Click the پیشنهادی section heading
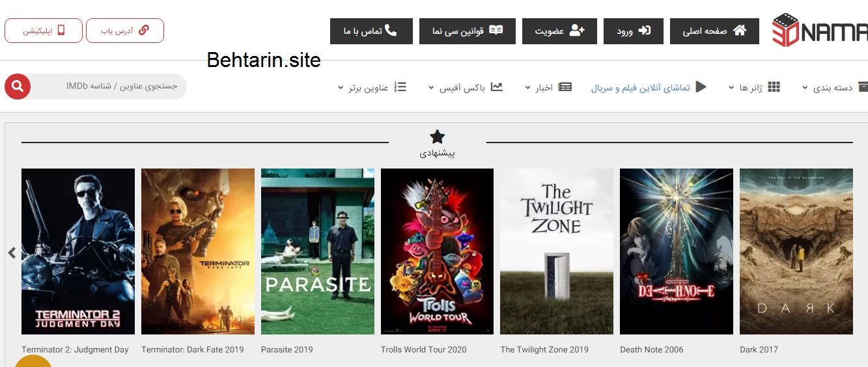 tap(438, 154)
